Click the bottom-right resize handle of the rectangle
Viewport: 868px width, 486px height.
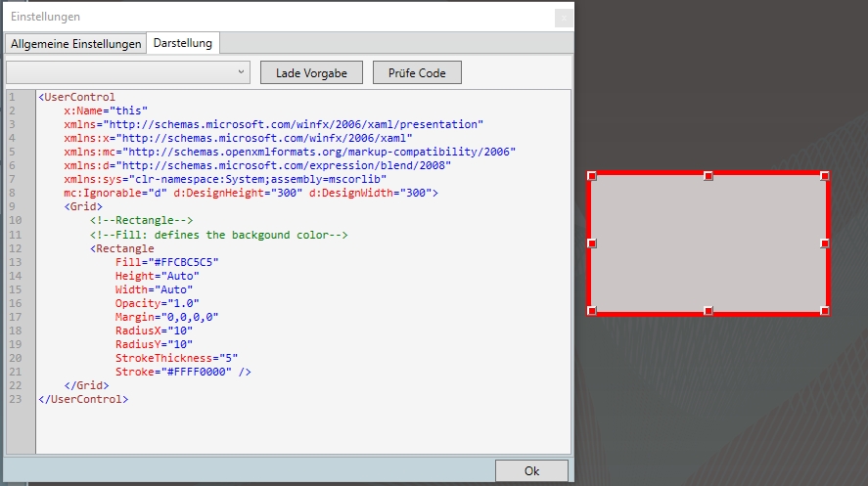pyautogui.click(x=825, y=311)
